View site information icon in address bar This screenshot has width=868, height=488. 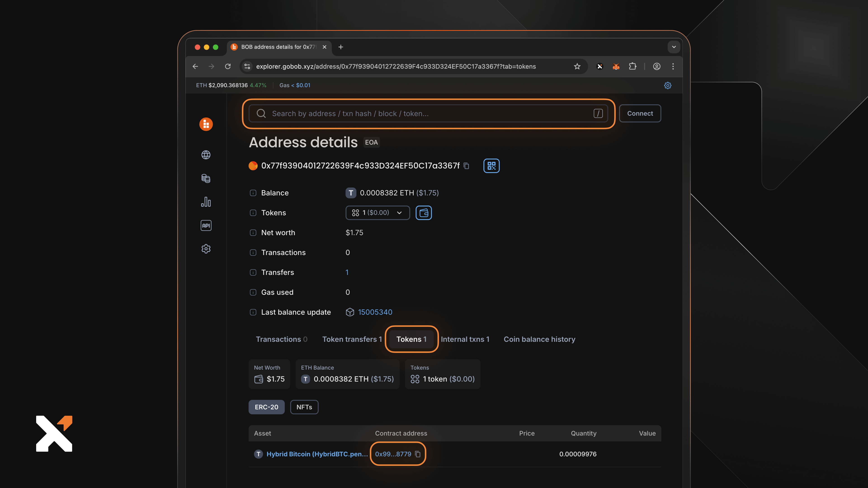[x=247, y=66]
